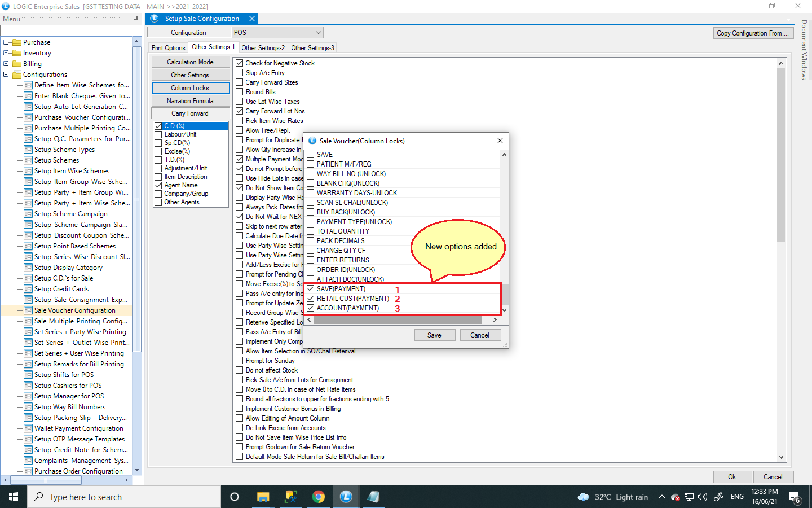812x508 pixels.
Task: Uncheck the SAVE(PAYMENT) checkbox
Action: (311, 289)
